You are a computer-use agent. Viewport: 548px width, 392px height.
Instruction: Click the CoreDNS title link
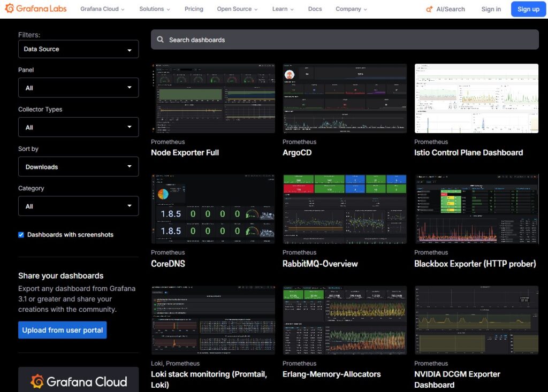[x=168, y=264]
